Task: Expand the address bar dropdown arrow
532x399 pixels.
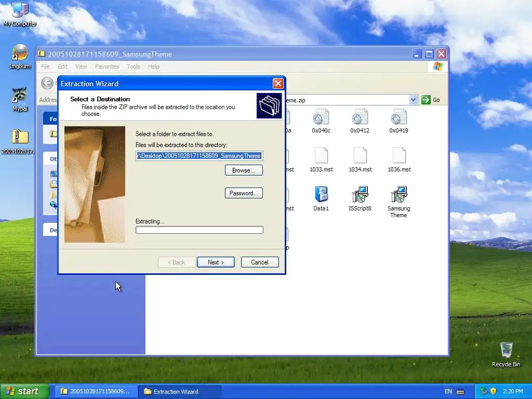Action: pos(413,100)
